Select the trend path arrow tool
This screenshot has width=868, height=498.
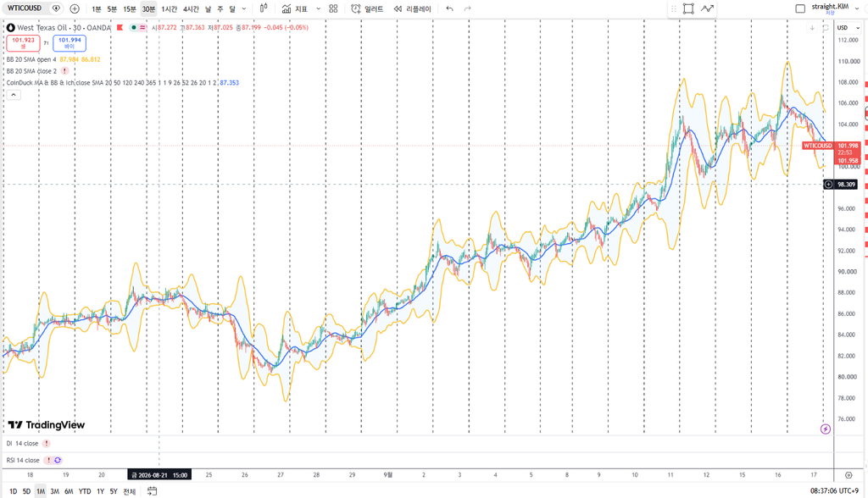(707, 8)
